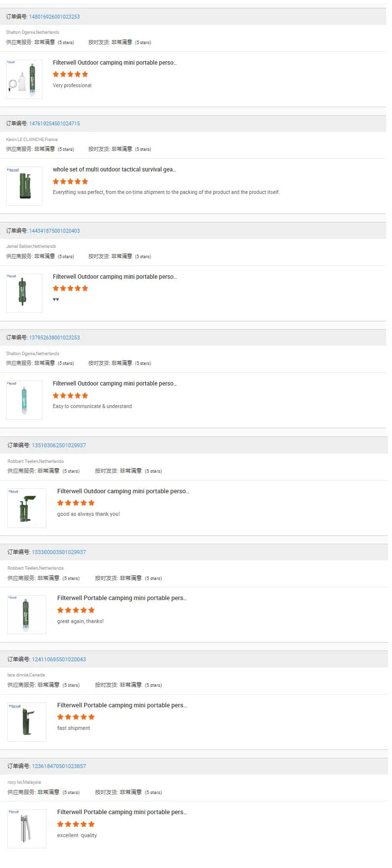Click the stainless steel pump filter thumbnail

click(x=27, y=829)
